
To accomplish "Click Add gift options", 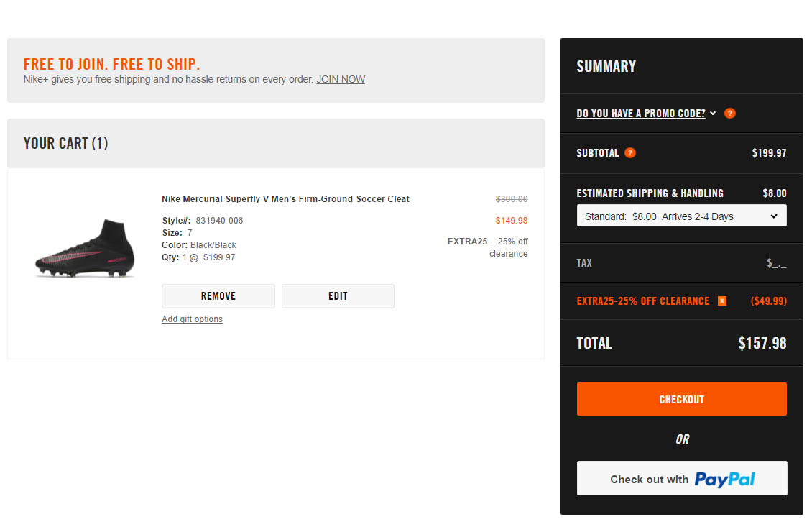I will [192, 319].
